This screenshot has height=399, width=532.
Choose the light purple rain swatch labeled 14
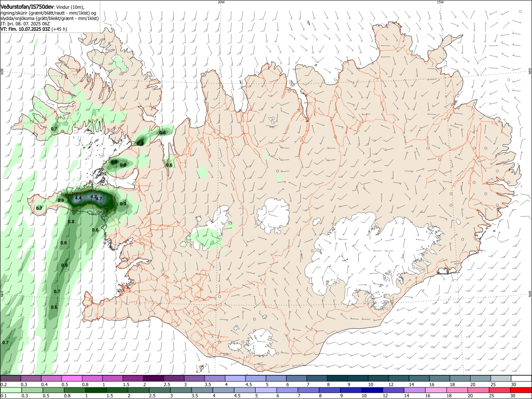tap(415, 390)
